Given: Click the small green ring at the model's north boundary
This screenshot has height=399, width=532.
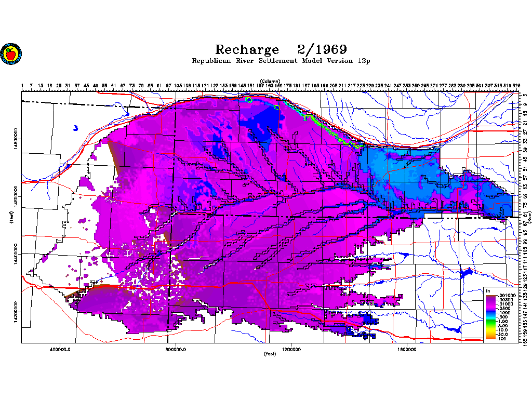Looking at the screenshot, I should 249,100.
